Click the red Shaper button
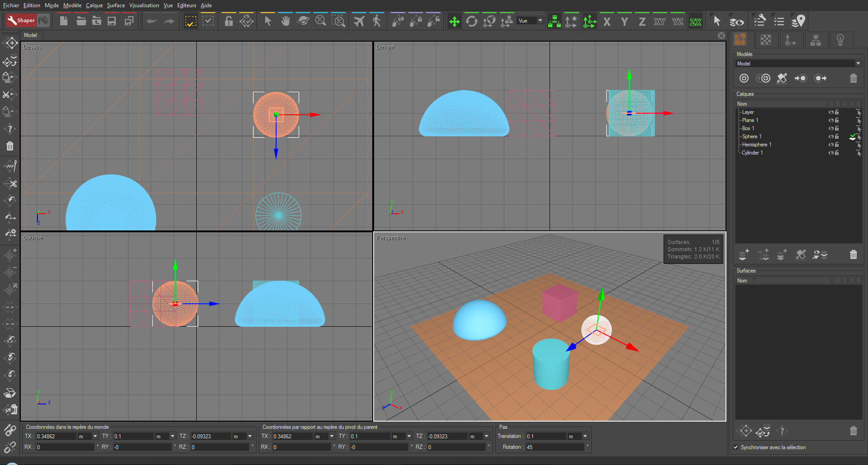This screenshot has height=465, width=868. click(21, 20)
